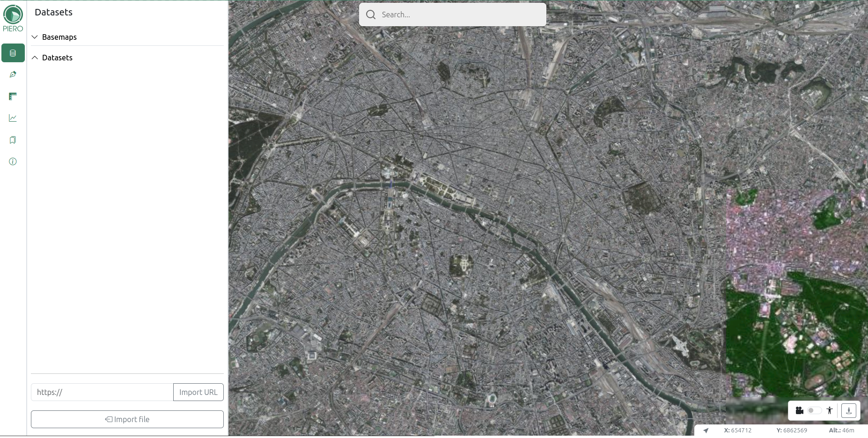Click the standing person pedestrian icon

pos(830,410)
